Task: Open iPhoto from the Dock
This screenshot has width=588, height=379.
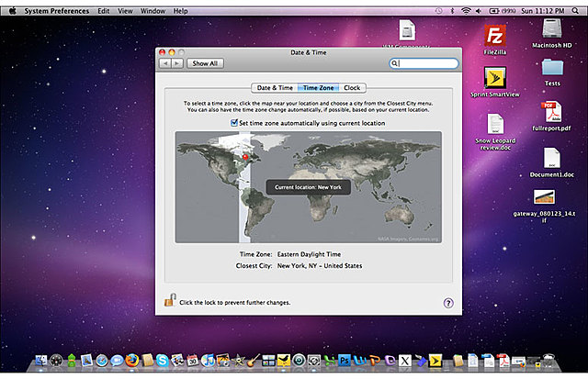Action: (x=222, y=361)
